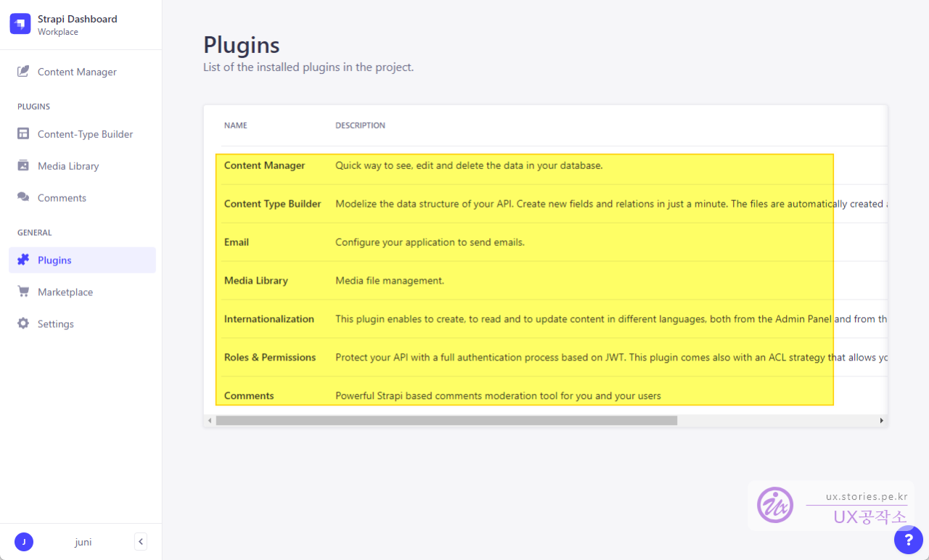Click the Plugins page heading
Screen dimensions: 929x560
click(242, 45)
